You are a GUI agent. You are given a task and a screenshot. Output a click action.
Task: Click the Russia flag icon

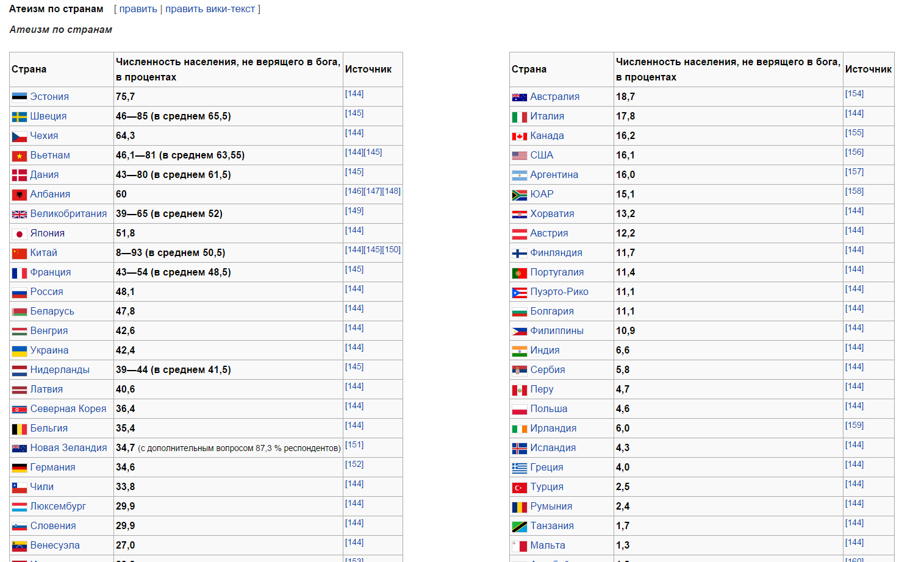tap(20, 292)
